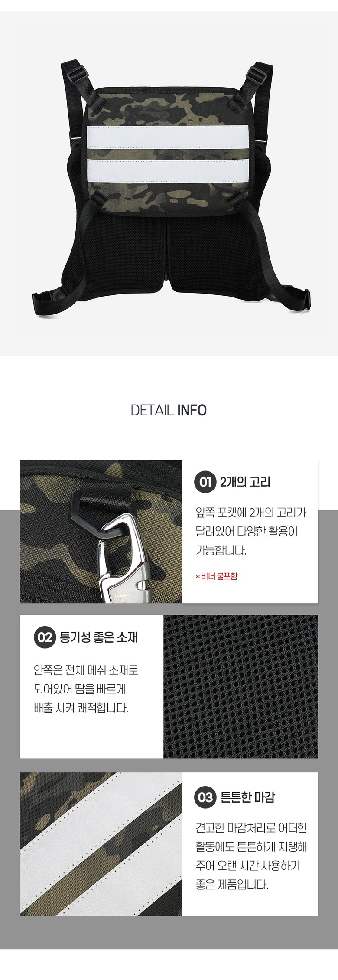Click the mesh material description paragraph
This screenshot has height=980, width=338.
click(x=86, y=689)
